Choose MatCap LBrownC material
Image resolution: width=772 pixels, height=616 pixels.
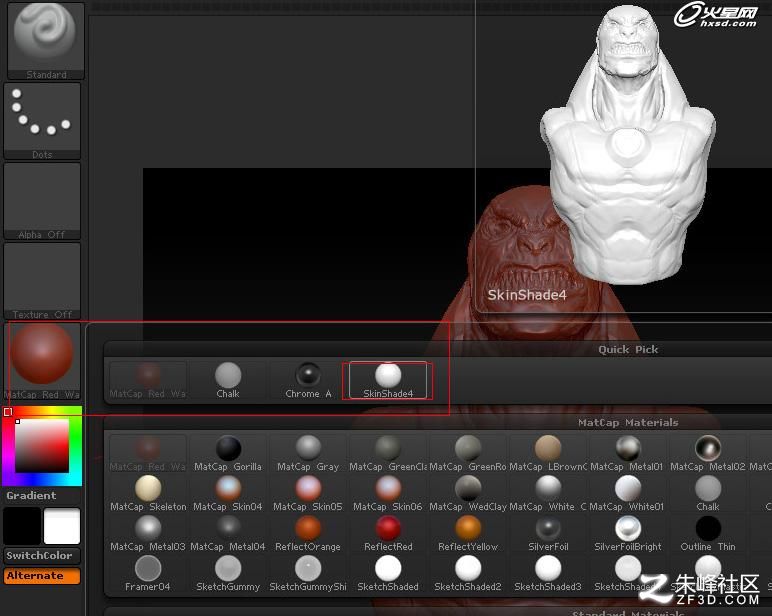click(548, 453)
